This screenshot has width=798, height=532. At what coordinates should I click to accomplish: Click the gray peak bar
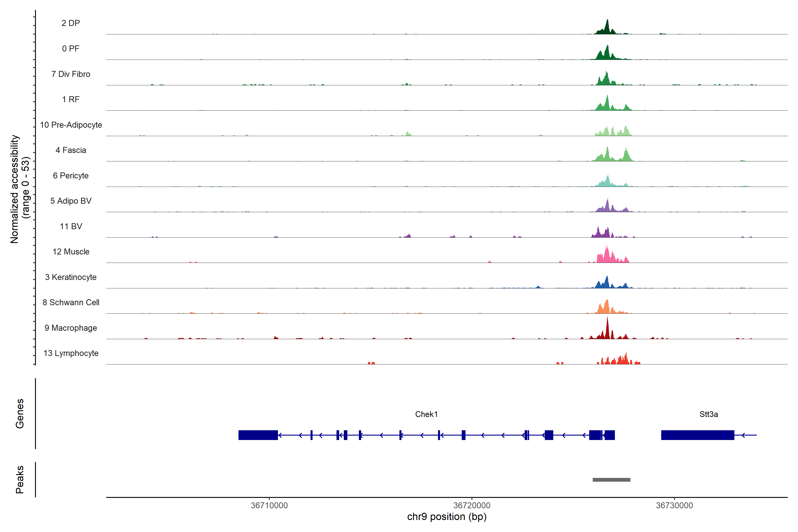[x=611, y=480]
